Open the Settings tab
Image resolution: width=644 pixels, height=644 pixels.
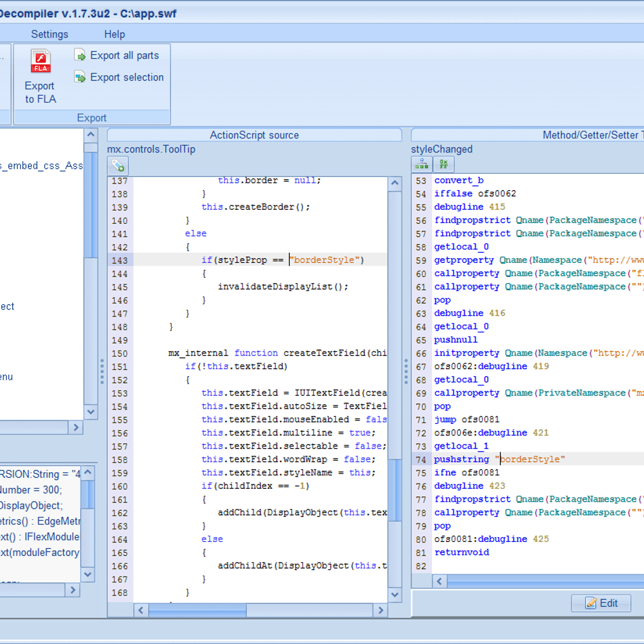coord(49,34)
